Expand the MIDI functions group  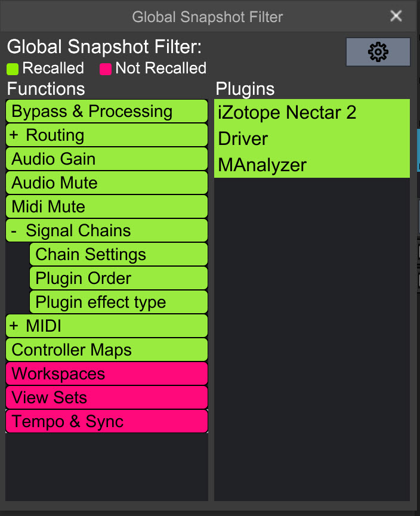[14, 326]
